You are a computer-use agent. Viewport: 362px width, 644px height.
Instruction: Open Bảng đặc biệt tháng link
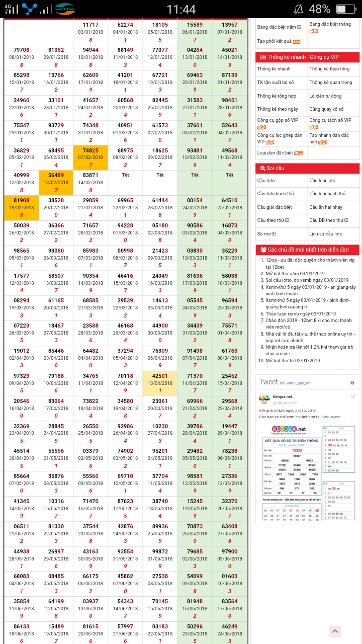coord(330,24)
